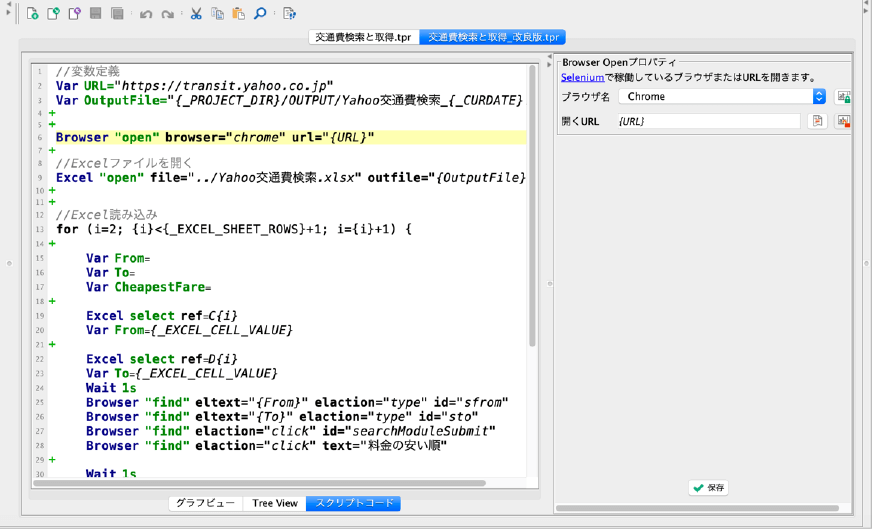
Task: Click the up collapse arrow between editor and properties
Action: pyautogui.click(x=549, y=57)
